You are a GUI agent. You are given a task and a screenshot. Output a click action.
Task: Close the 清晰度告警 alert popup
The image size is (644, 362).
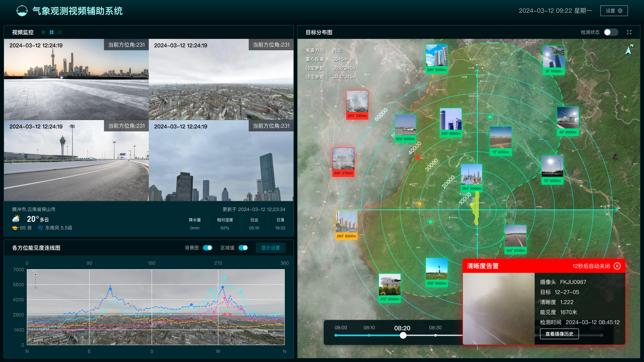click(x=617, y=266)
